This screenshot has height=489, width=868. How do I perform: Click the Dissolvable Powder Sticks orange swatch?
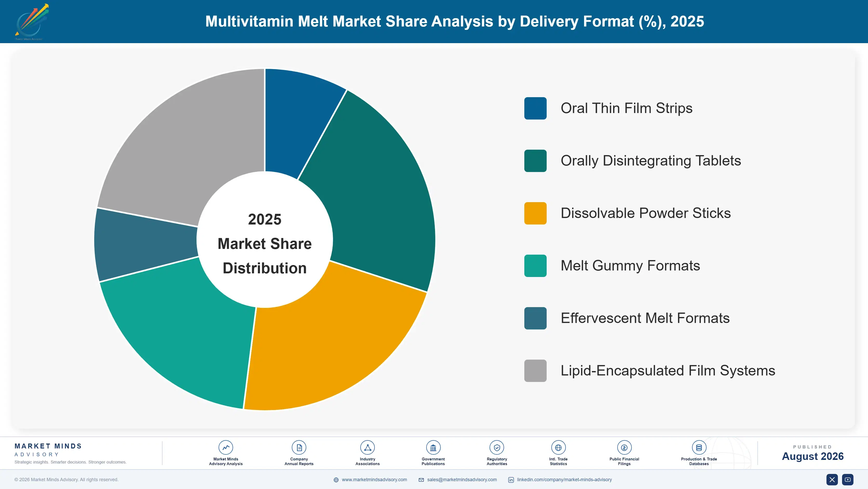pyautogui.click(x=535, y=213)
